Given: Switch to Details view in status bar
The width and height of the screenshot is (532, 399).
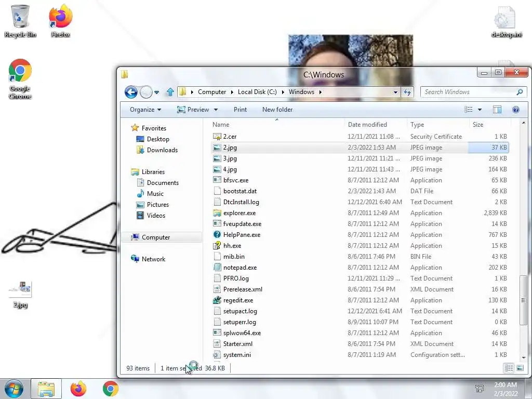Looking at the screenshot, I should tap(509, 368).
